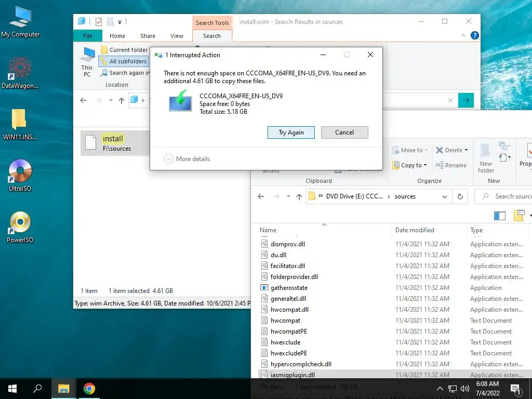Click DVD Drive (E:) breadcrumb

pyautogui.click(x=354, y=196)
